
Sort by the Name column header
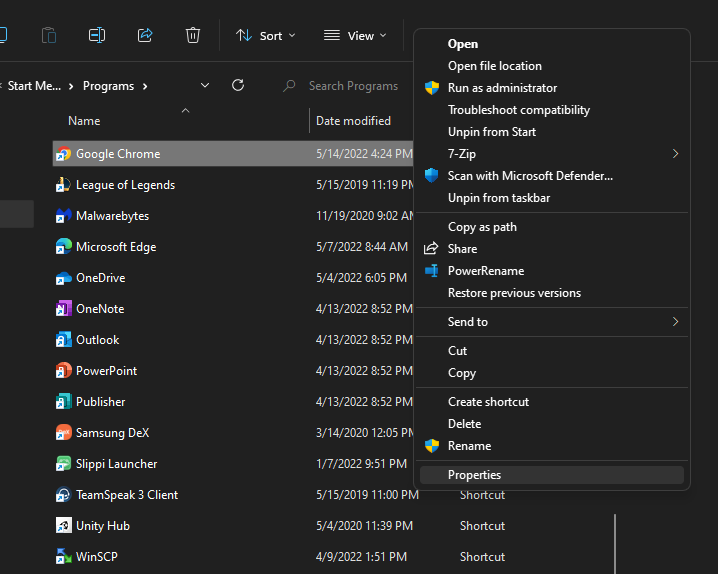tap(84, 121)
